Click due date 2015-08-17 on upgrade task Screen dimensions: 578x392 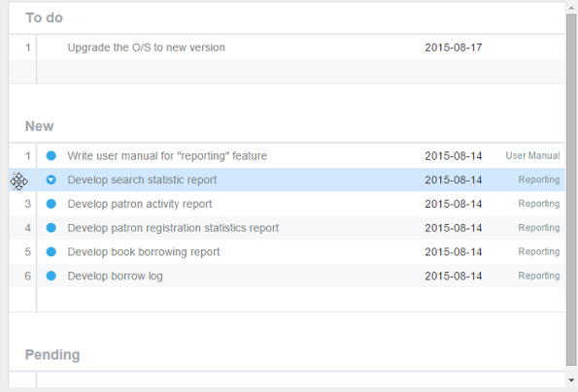[x=453, y=48]
